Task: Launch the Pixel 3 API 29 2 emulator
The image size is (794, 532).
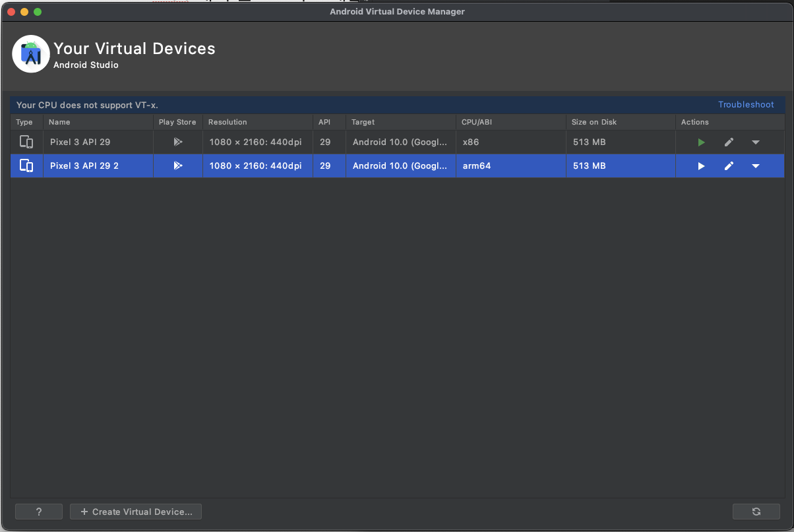Action: pyautogui.click(x=701, y=166)
